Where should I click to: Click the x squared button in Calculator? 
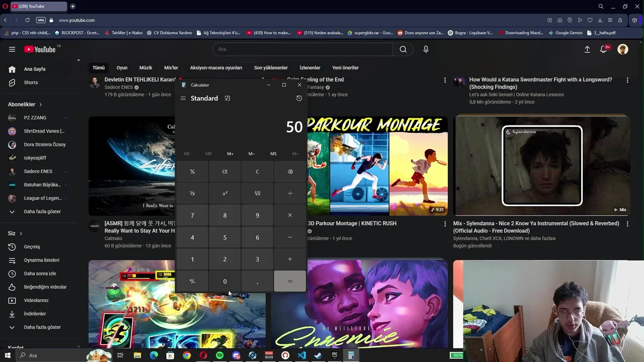225,194
